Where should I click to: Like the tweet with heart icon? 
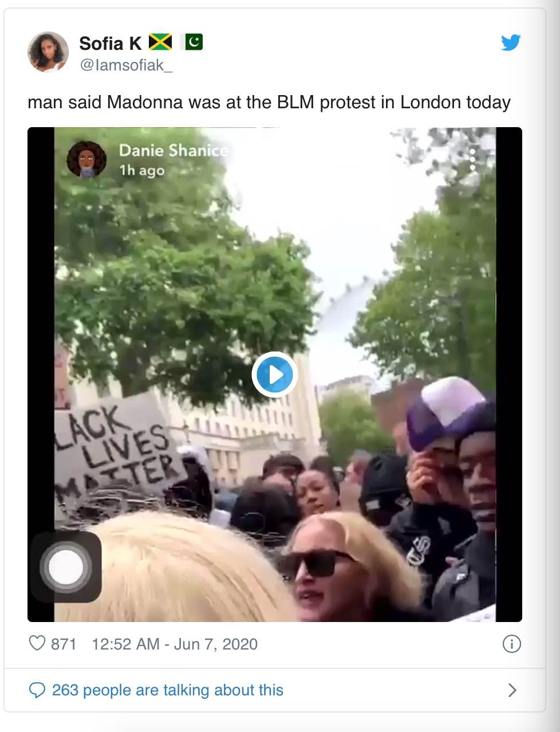click(x=37, y=643)
